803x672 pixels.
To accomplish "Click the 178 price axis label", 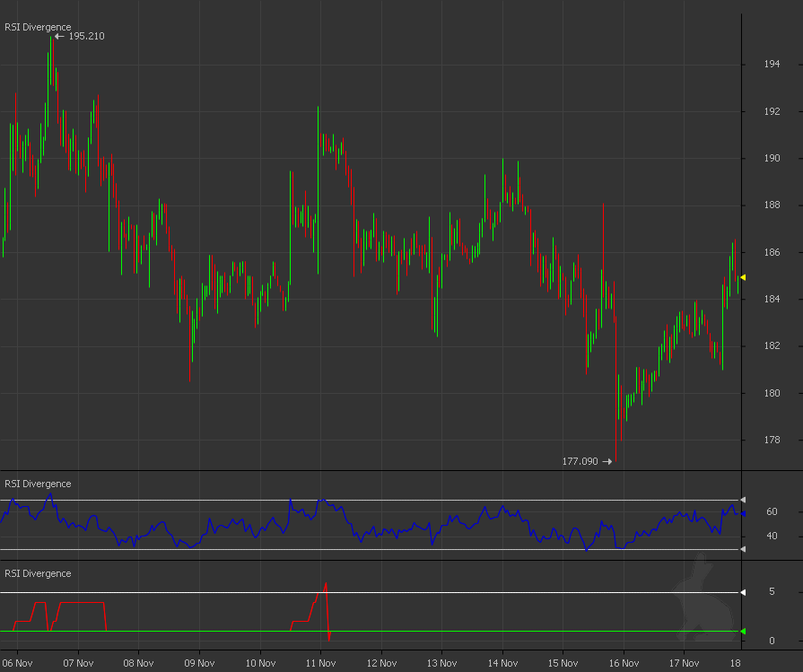I will pyautogui.click(x=772, y=440).
